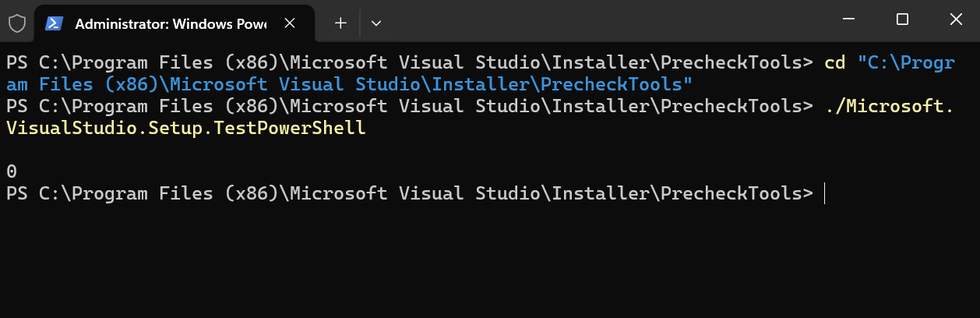The height and width of the screenshot is (318, 980).
Task: Click the ./Microsoft. command text
Action: coord(889,106)
